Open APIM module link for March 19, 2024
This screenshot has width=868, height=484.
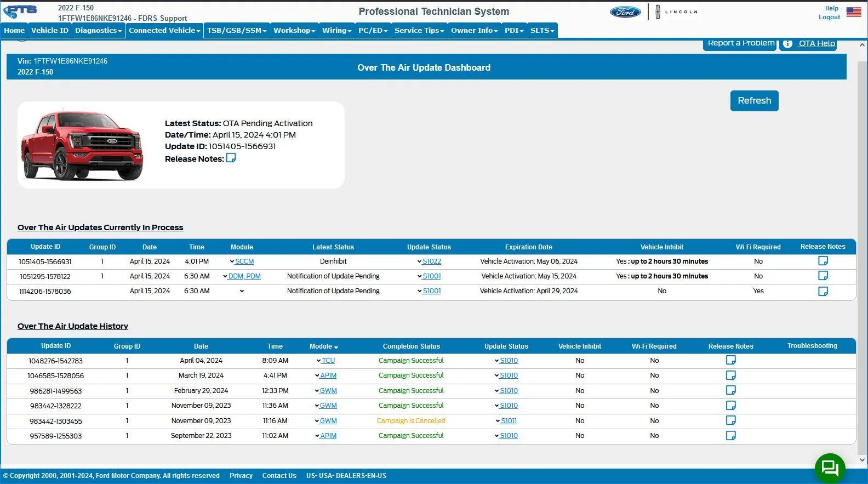(x=328, y=375)
